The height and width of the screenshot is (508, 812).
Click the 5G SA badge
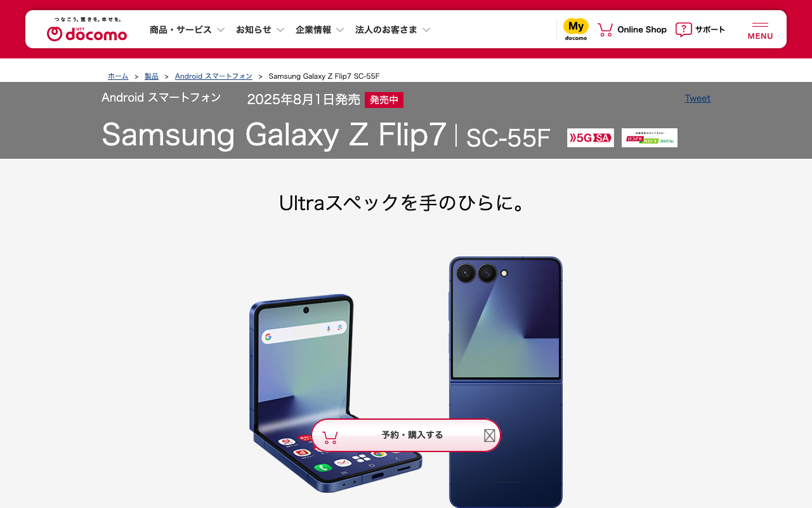[x=591, y=138]
